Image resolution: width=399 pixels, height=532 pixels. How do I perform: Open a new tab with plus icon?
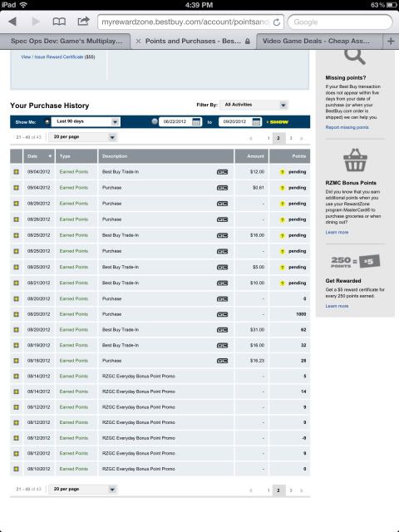391,41
